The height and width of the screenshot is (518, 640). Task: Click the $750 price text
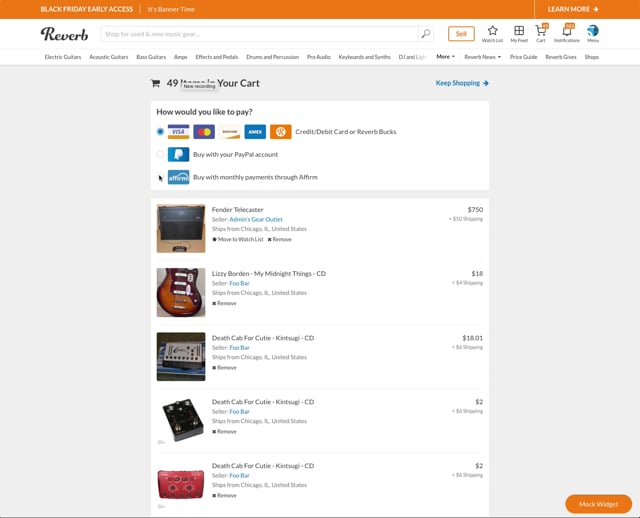click(x=475, y=209)
